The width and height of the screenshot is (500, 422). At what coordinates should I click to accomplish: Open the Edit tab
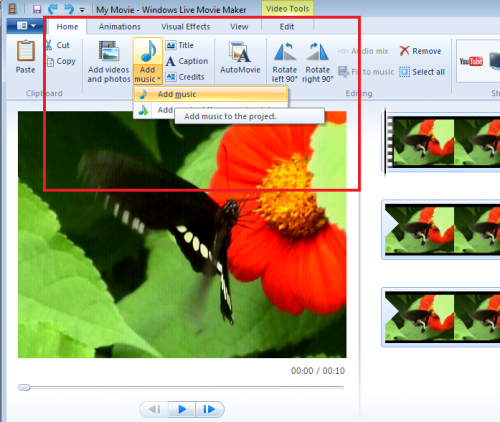click(287, 27)
